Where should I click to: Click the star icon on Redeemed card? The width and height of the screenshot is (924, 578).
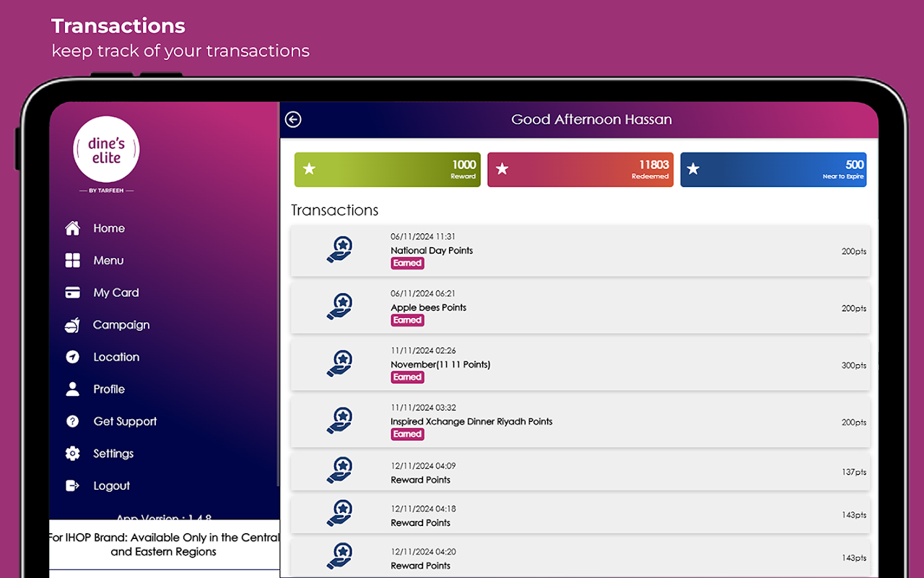(x=502, y=169)
